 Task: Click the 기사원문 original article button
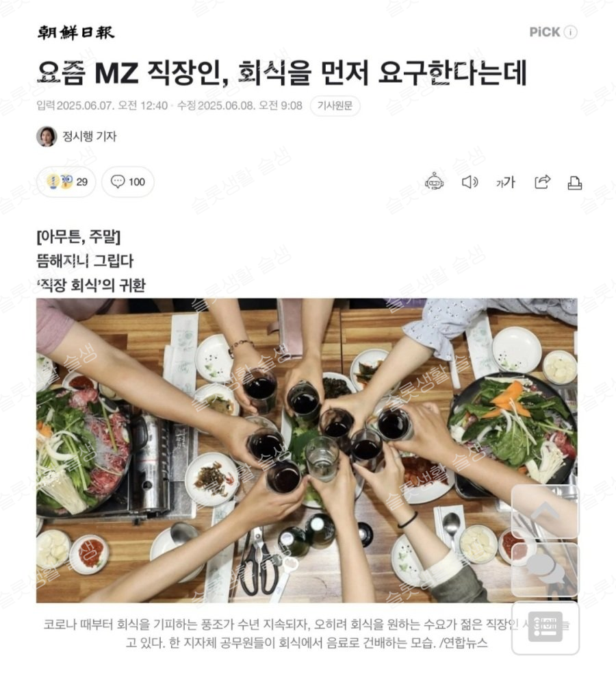[335, 106]
